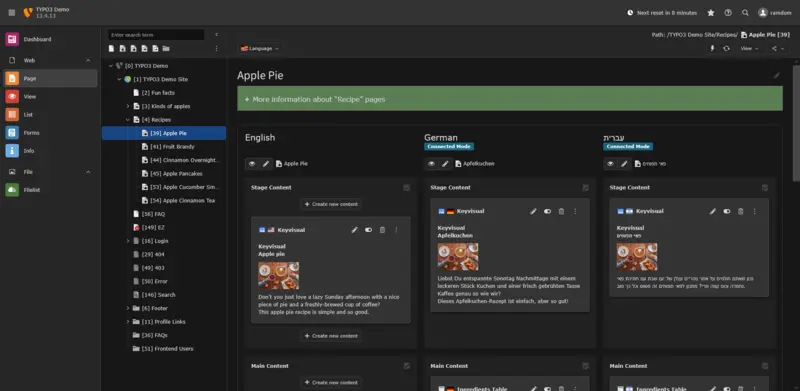Open German Keyvisual more options menu
Image resolution: width=800 pixels, height=391 pixels.
[575, 211]
